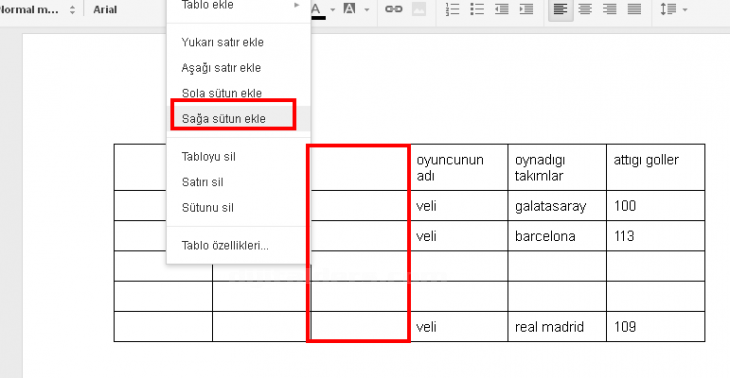Choose Sağa sütun ekle menu item
The height and width of the screenshot is (378, 730).
239,119
